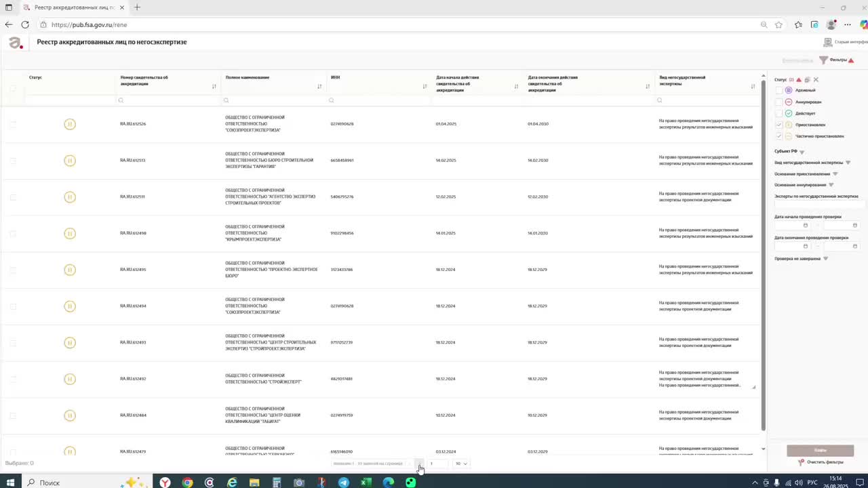
Task: Open record RA.RU.612492
Action: tap(133, 379)
